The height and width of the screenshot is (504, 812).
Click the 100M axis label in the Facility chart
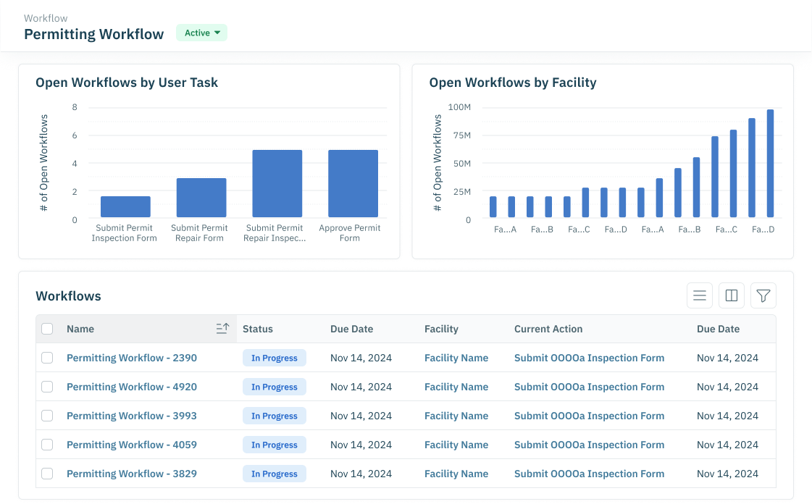tap(459, 107)
